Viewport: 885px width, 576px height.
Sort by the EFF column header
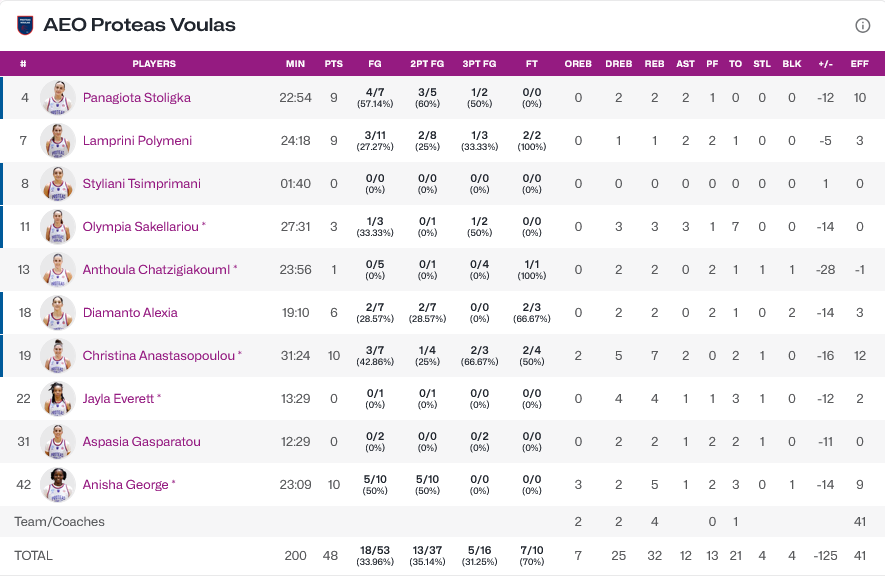pos(859,64)
